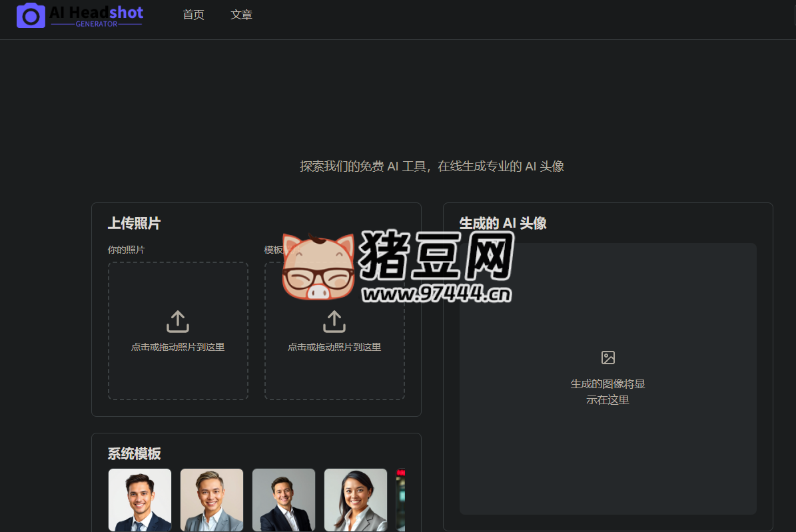796x532 pixels.
Task: Click the upload arrow icon under 模板照片
Action: click(x=334, y=321)
